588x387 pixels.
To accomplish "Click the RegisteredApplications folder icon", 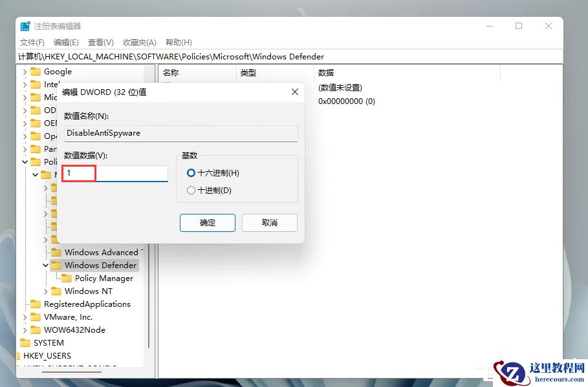I will pos(36,304).
